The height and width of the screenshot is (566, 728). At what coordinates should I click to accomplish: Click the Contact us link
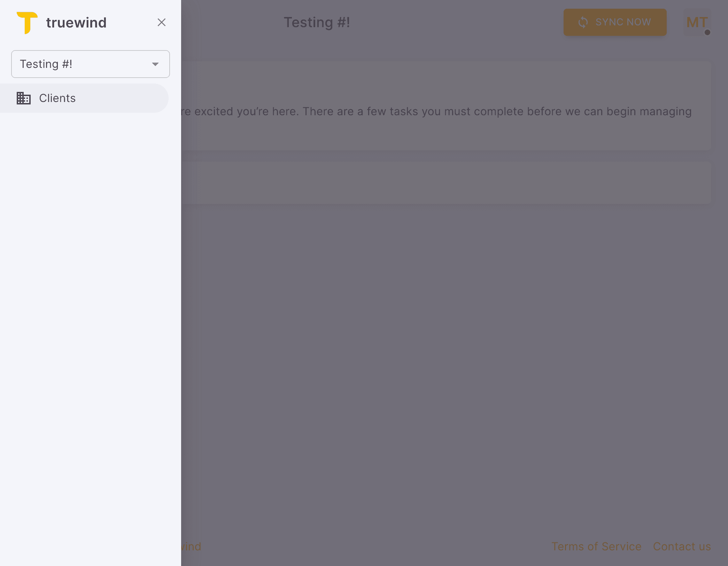[682, 547]
